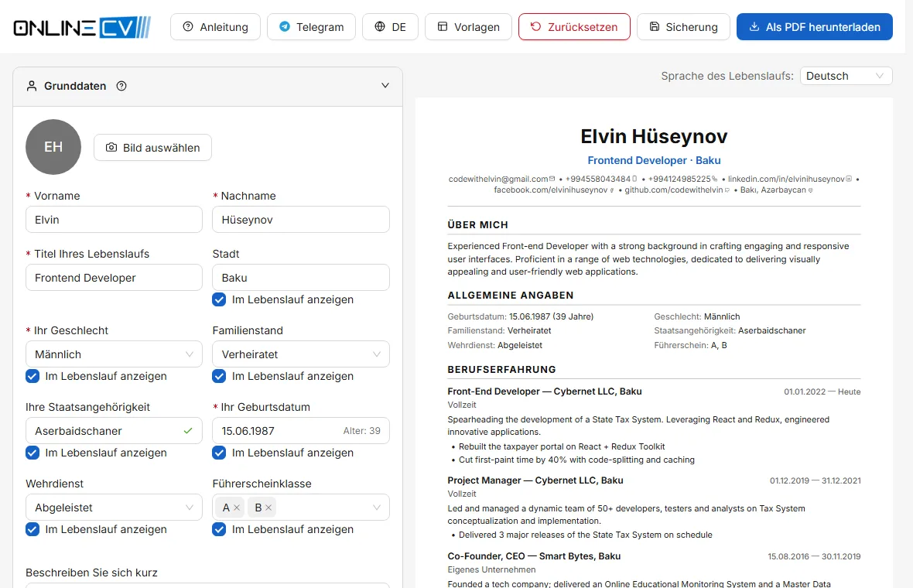Viewport: 913px width, 588px height.
Task: Toggle Im Lebenslauf anzeigen under Geschlecht
Action: point(32,376)
